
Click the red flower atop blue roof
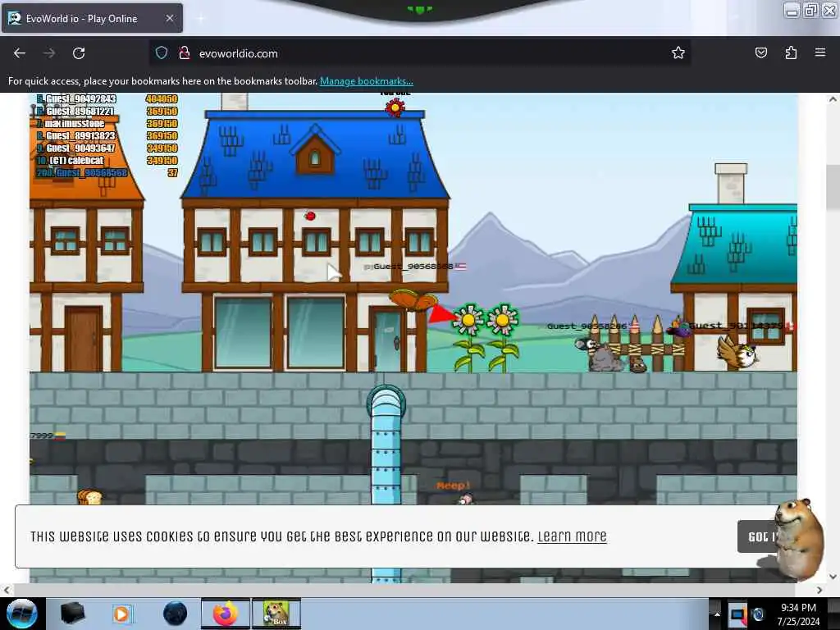click(395, 108)
